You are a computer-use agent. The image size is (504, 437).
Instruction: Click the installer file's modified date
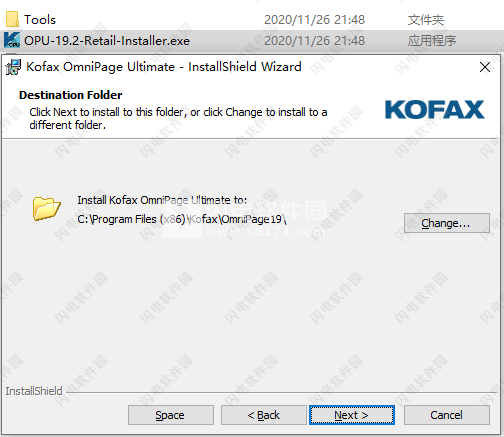[x=314, y=41]
